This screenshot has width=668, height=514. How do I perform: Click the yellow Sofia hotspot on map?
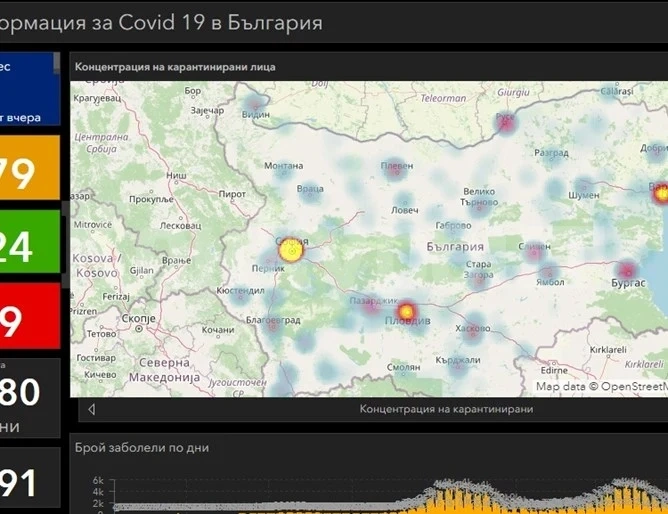[x=291, y=250]
